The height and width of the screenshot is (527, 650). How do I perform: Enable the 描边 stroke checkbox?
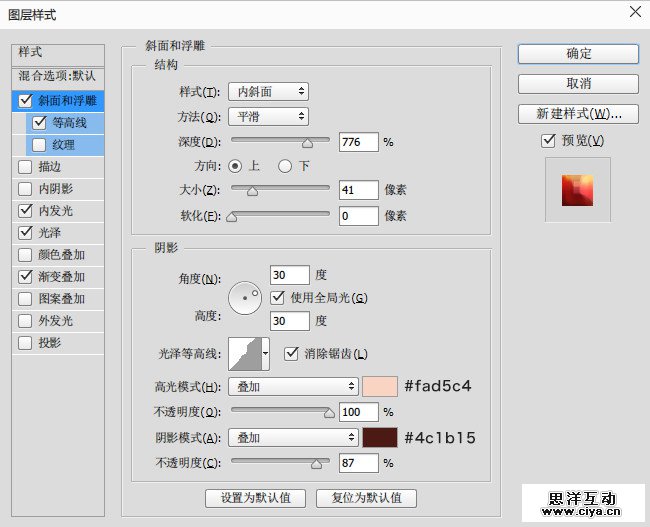click(x=25, y=167)
